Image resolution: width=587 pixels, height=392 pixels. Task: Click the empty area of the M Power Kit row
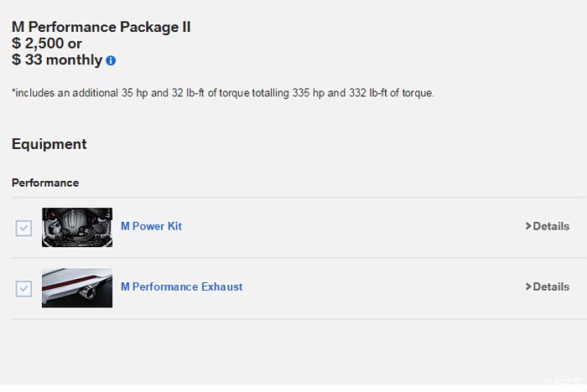pos(352,227)
